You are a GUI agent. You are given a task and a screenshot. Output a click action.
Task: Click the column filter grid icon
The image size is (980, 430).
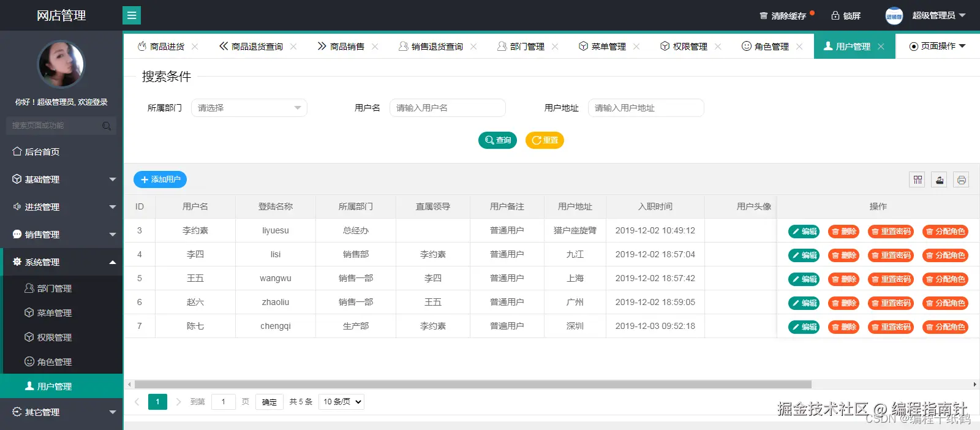918,179
